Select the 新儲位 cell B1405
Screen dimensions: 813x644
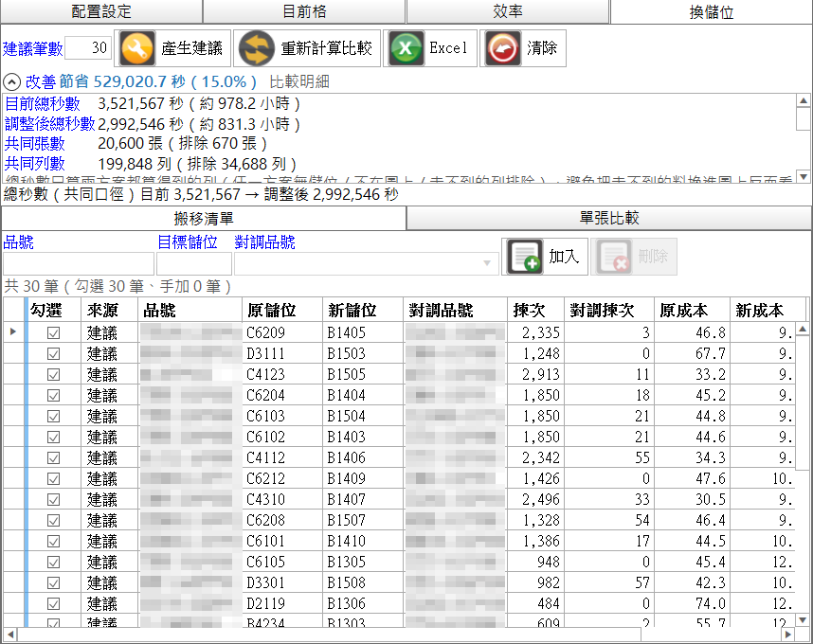tap(363, 332)
